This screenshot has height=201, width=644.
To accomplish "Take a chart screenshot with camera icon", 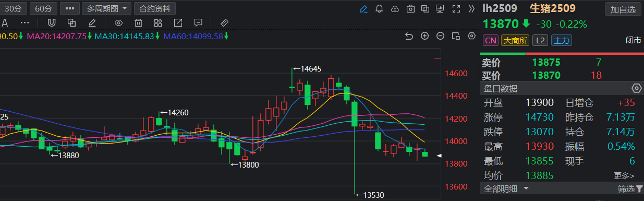I will tap(410, 8).
